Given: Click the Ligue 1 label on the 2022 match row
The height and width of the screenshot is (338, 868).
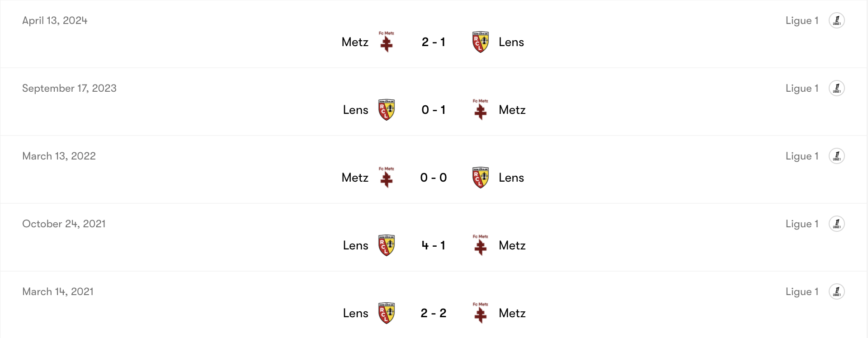Looking at the screenshot, I should click(802, 155).
